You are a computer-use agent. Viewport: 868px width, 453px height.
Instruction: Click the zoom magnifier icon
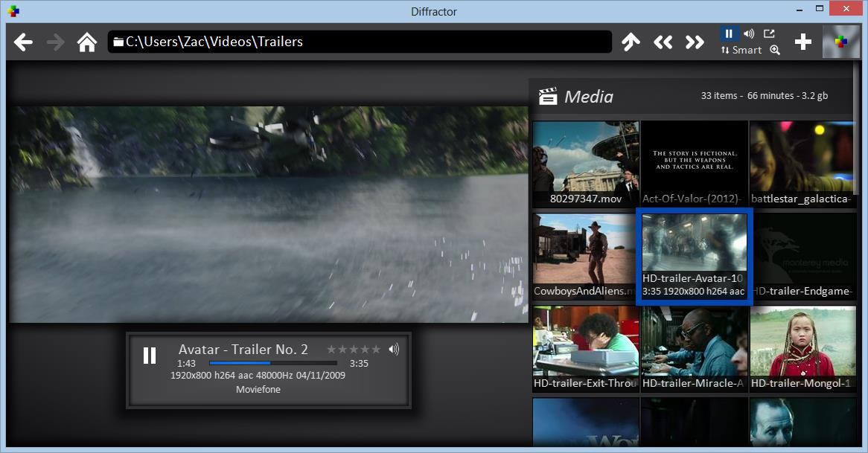[775, 50]
